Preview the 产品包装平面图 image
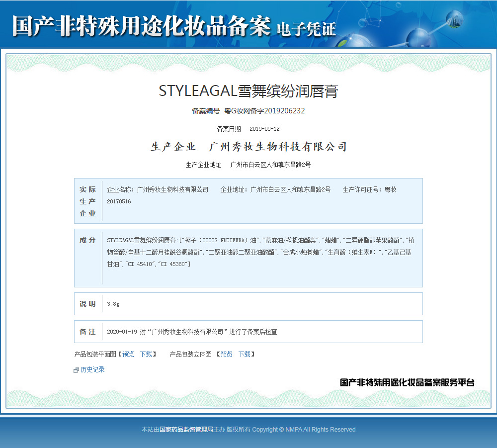 tap(128, 354)
